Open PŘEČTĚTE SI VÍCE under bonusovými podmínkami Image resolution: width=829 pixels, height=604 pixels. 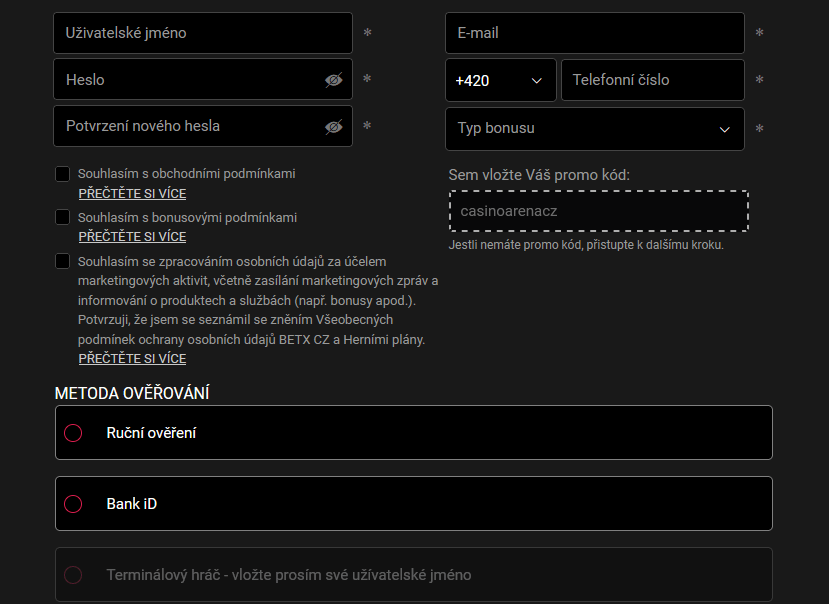[132, 237]
